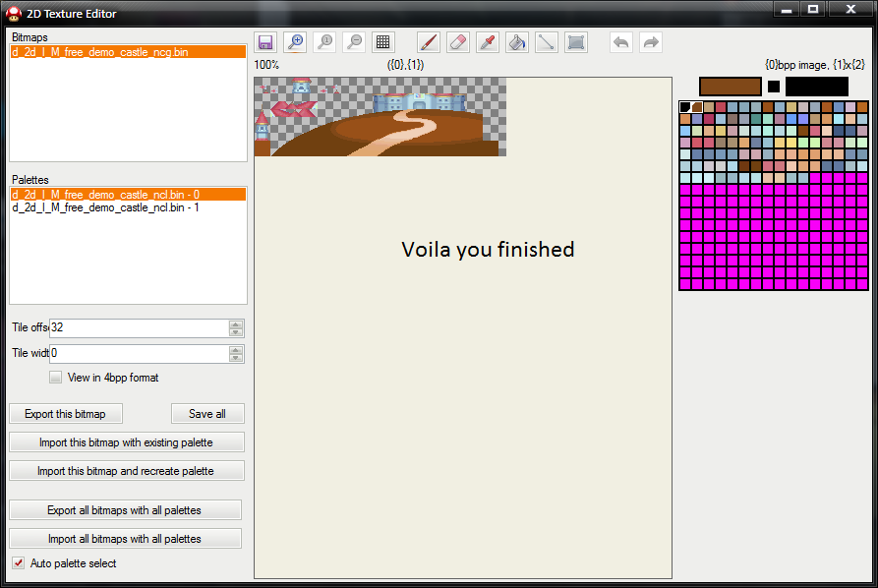Select the Paint bucket fill tool
878x588 pixels.
517,42
